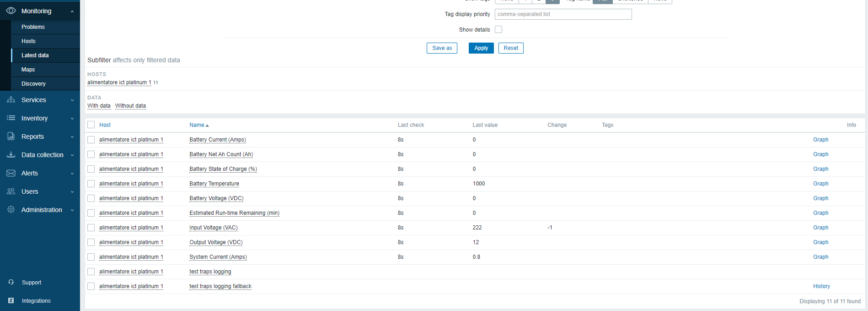Check the Battery Net Ah Count row checkbox
868x311 pixels.
pyautogui.click(x=91, y=154)
